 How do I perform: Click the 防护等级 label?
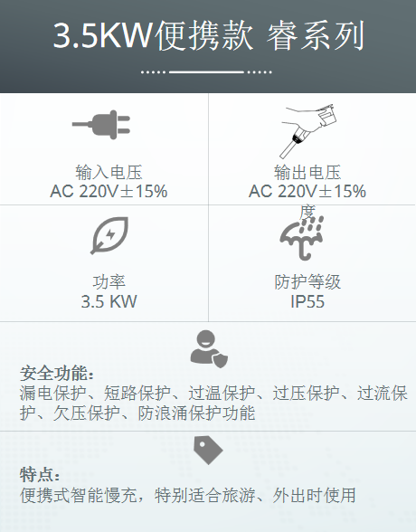(x=307, y=282)
